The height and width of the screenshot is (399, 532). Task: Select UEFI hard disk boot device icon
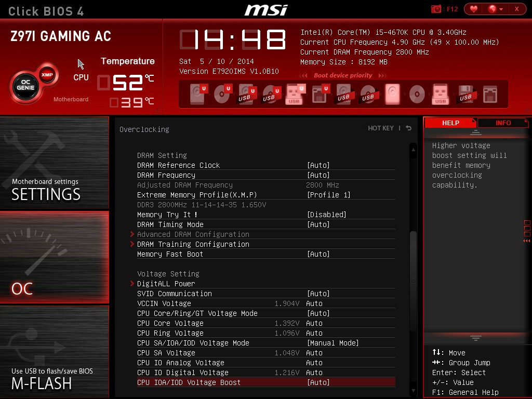[198, 94]
